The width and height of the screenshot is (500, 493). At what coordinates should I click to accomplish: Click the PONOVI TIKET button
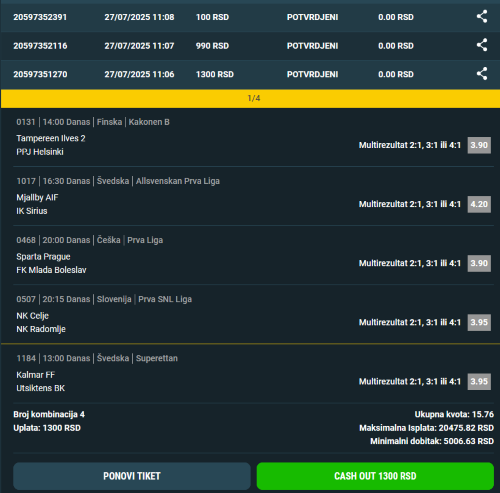[x=132, y=476]
